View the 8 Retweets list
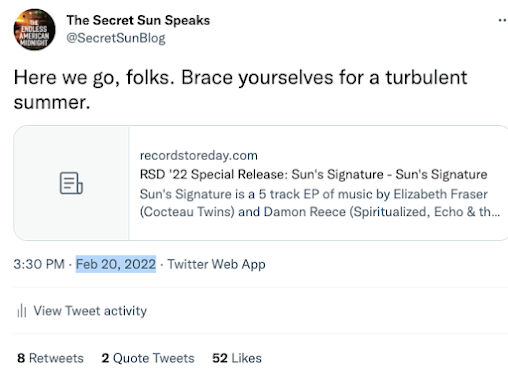The image size is (508, 374). click(x=50, y=358)
